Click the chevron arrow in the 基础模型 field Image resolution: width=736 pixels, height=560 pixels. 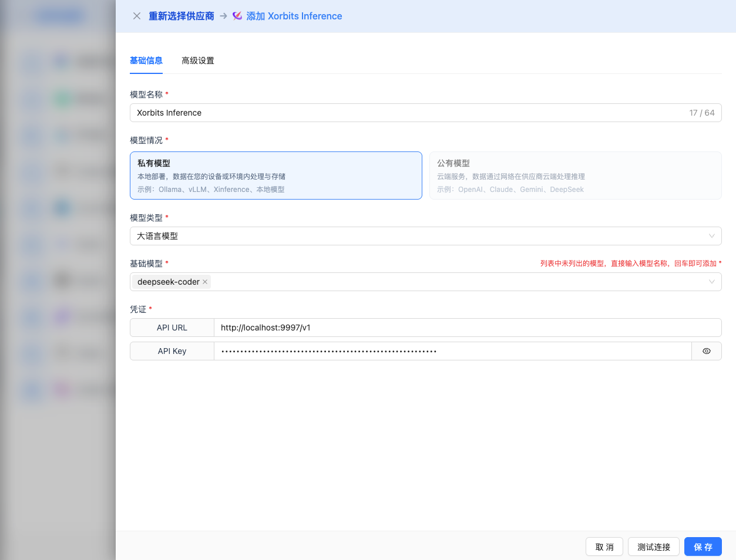[711, 282]
